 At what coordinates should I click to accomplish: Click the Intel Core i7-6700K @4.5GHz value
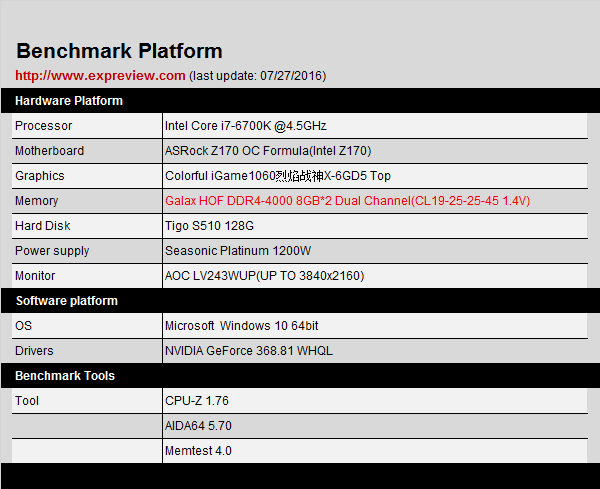tap(246, 126)
